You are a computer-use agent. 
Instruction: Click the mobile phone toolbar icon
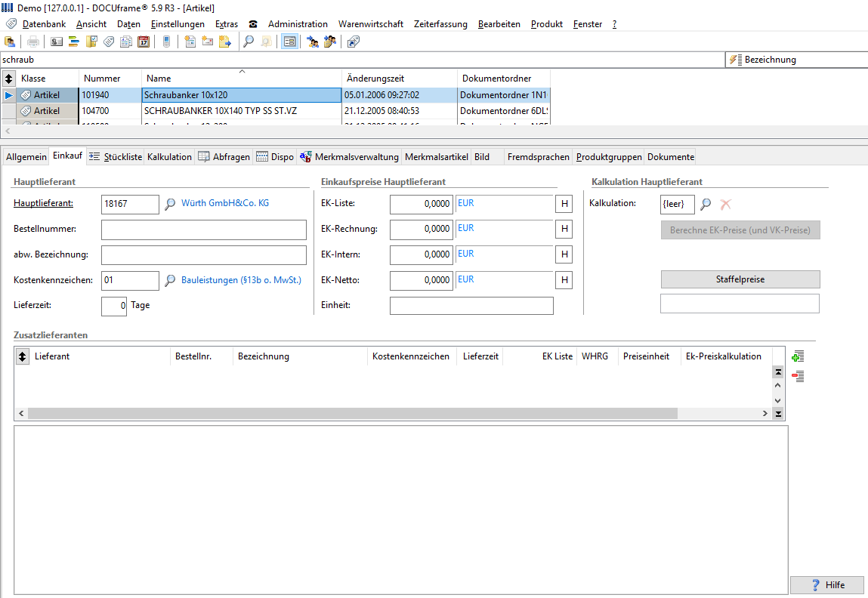click(166, 42)
